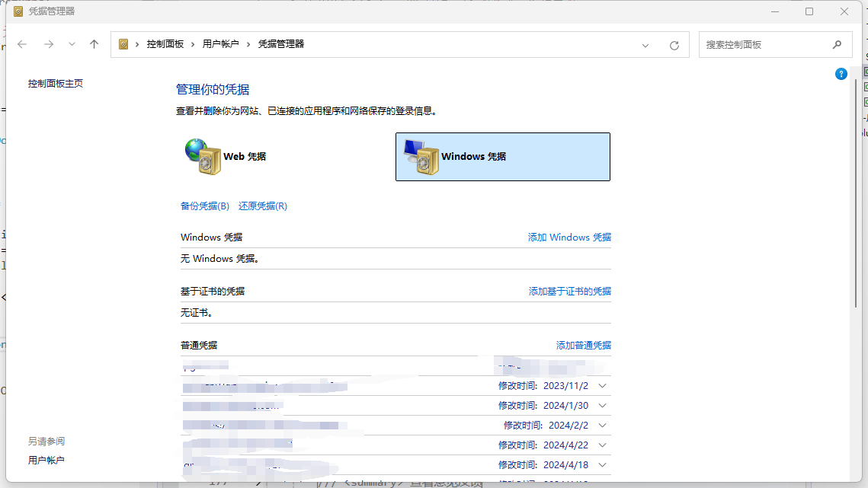This screenshot has width=868, height=488.
Task: Focus the 搜索控制面板 search field
Action: (775, 45)
